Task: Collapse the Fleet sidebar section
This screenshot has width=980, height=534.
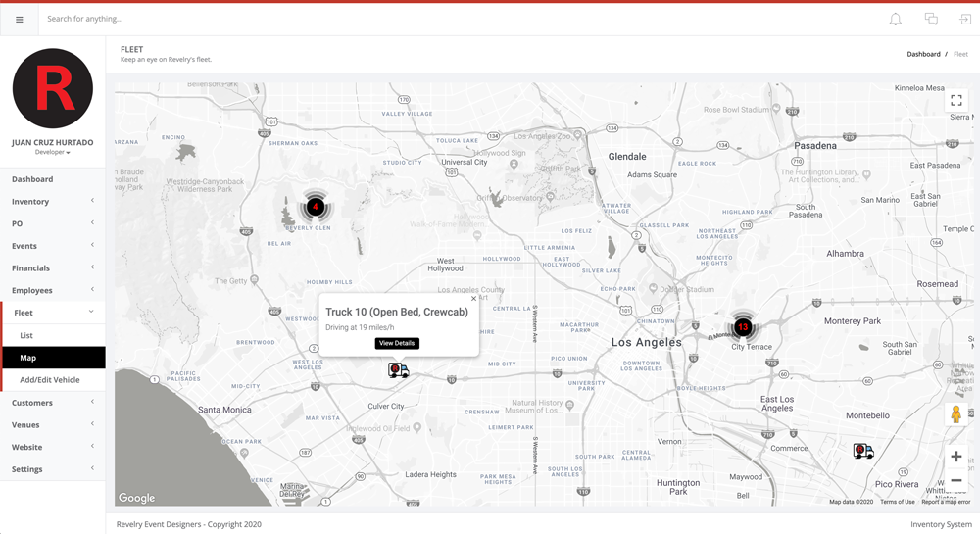Action: 53,313
